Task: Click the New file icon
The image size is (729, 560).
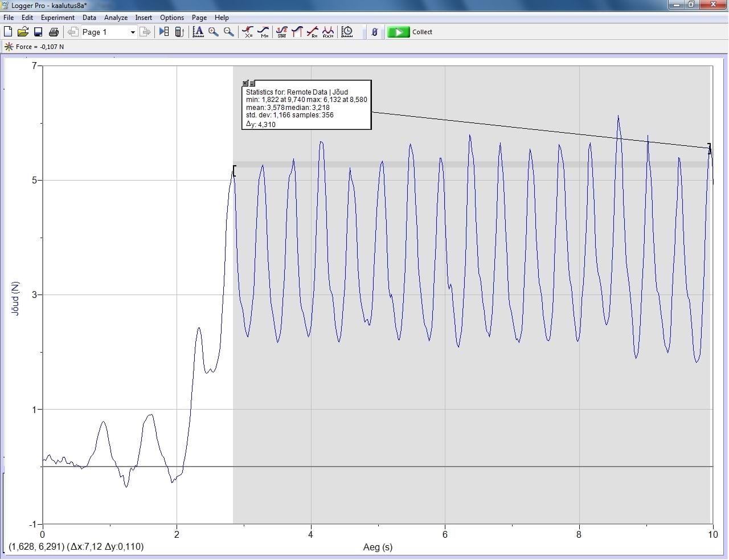Action: click(8, 32)
